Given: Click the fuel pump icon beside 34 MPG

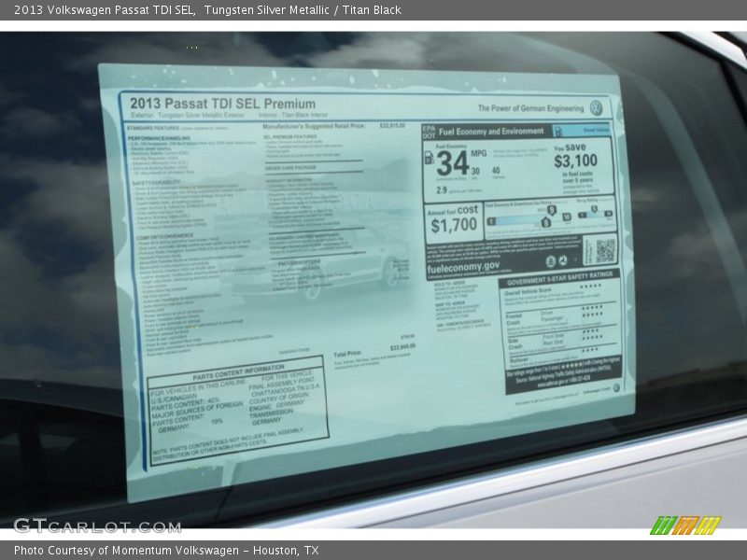Looking at the screenshot, I should (x=429, y=158).
